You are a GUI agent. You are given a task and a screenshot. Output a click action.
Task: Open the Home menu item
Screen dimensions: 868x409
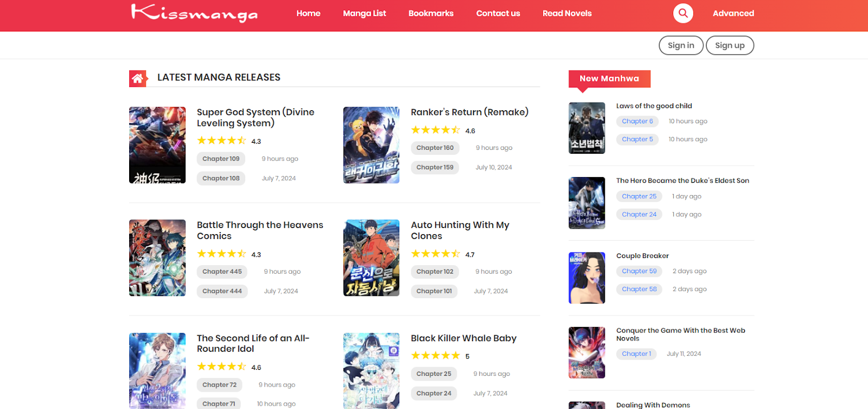[x=308, y=13]
